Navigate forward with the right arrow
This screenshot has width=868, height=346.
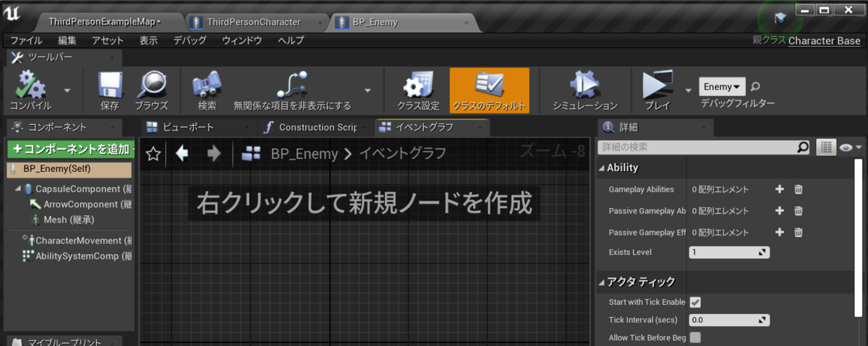point(214,153)
